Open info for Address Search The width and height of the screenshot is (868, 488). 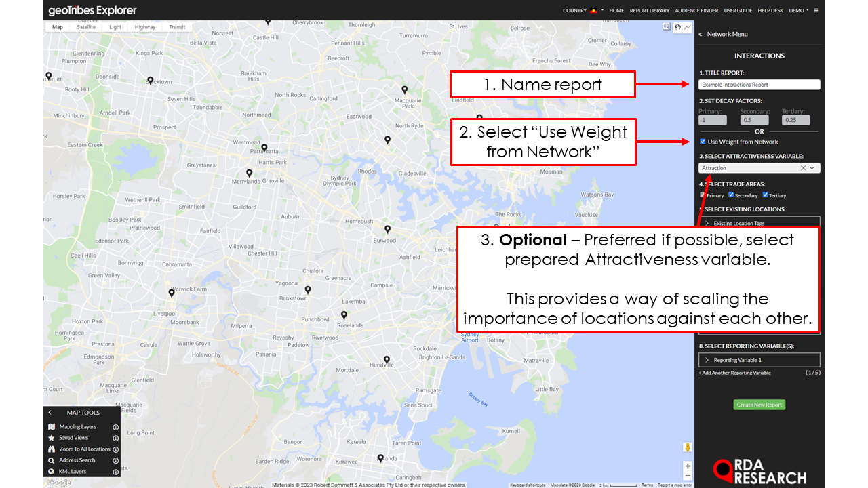pyautogui.click(x=115, y=460)
